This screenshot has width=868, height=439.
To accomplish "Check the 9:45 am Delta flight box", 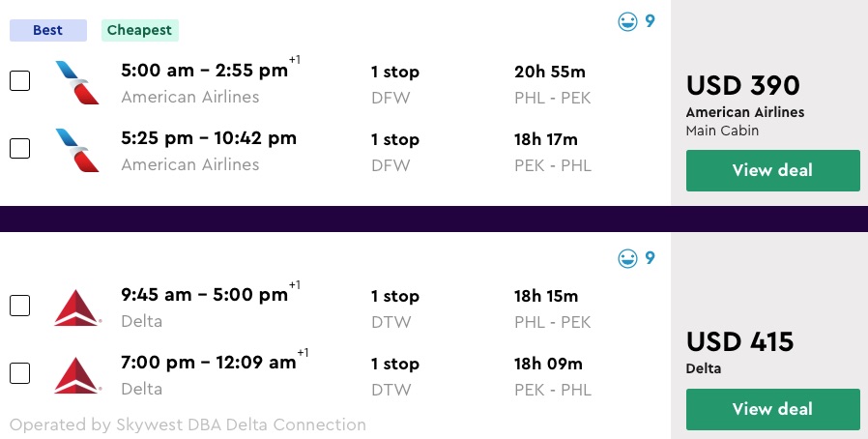I will [x=19, y=306].
